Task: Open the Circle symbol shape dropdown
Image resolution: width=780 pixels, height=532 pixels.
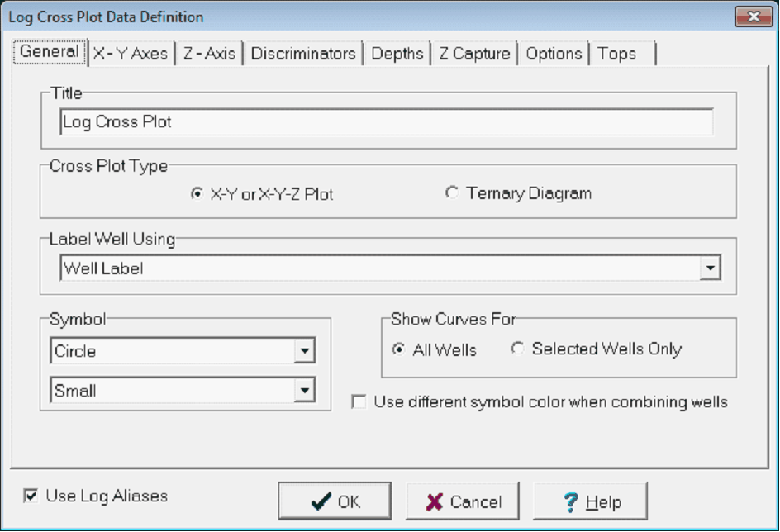Action: (304, 351)
